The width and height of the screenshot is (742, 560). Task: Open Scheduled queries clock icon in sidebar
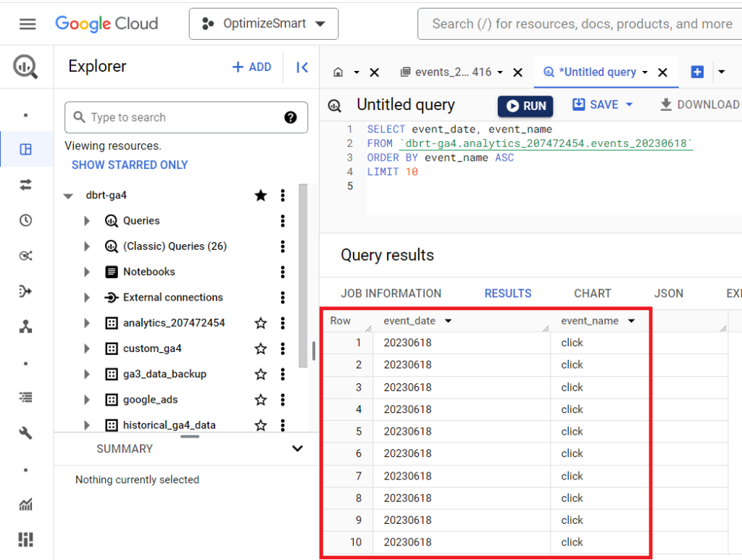25,220
